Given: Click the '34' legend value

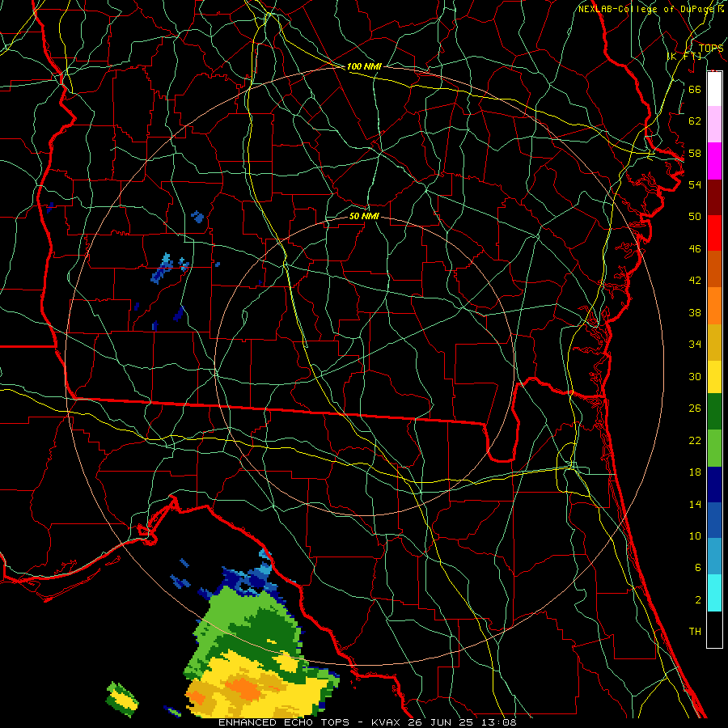Looking at the screenshot, I should coord(695,345).
